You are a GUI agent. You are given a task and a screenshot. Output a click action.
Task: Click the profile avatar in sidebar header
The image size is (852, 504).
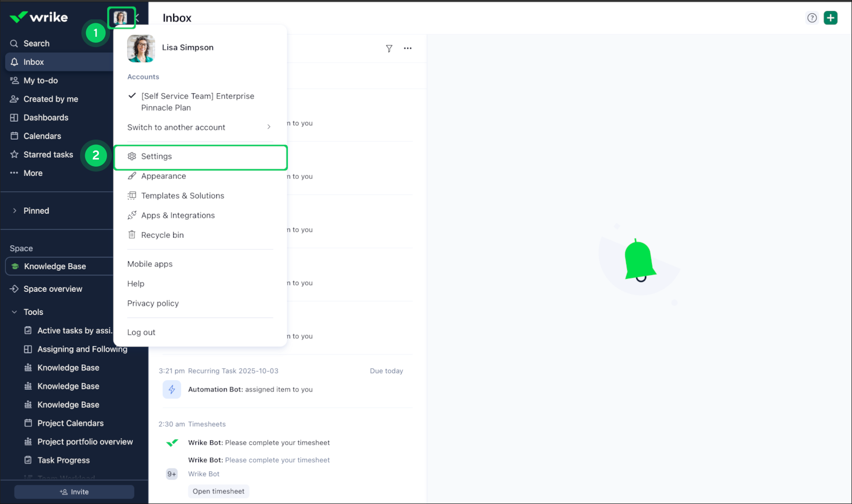point(121,18)
